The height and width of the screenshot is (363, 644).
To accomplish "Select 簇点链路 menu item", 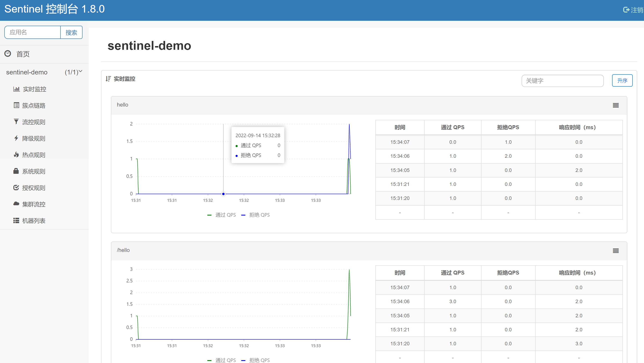I will pyautogui.click(x=34, y=106).
